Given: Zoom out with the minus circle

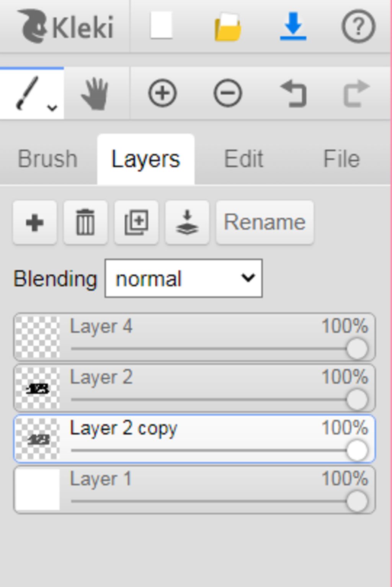Looking at the screenshot, I should (228, 93).
